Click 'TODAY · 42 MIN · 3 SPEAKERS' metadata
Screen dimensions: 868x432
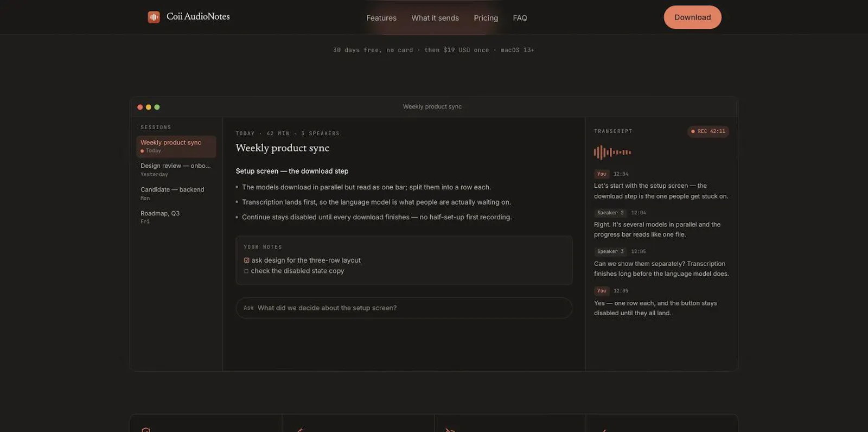(x=288, y=134)
